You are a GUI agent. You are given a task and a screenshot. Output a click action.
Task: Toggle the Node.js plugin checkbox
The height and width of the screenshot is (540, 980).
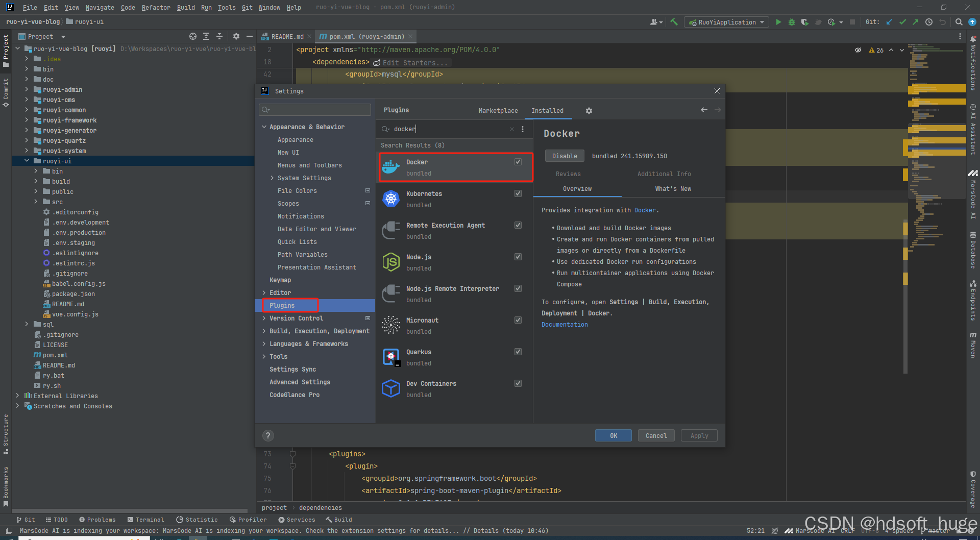(518, 257)
